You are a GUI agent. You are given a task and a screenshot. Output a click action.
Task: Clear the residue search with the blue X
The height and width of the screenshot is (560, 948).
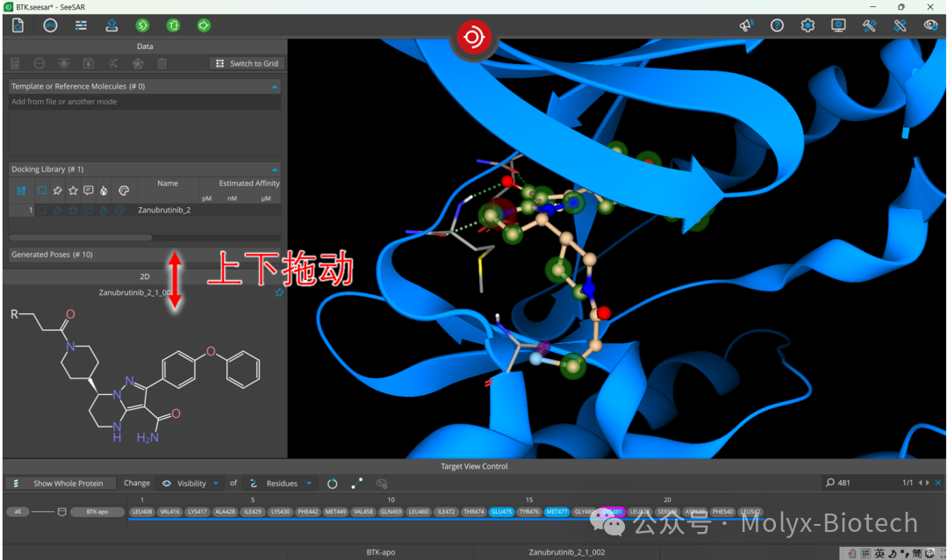(937, 483)
